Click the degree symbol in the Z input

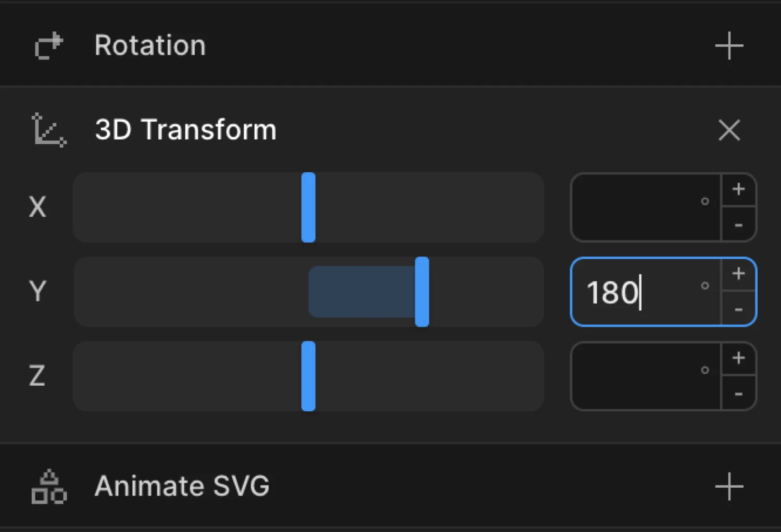point(704,370)
